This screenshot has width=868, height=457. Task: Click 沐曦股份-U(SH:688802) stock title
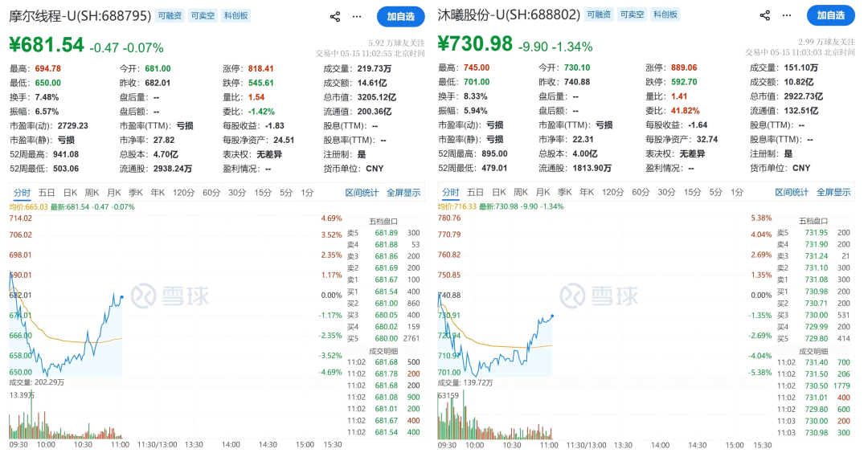510,15
